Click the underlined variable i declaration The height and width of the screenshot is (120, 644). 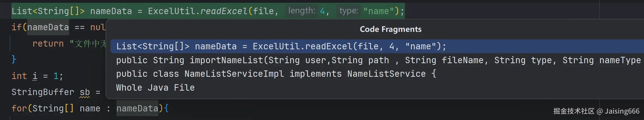(35, 76)
